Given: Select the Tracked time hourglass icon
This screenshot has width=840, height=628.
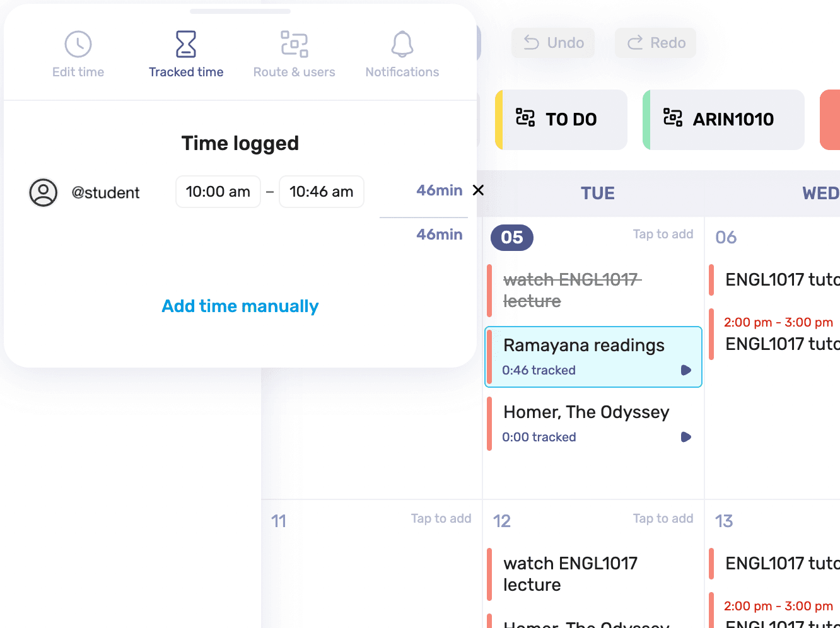Looking at the screenshot, I should pos(185,43).
